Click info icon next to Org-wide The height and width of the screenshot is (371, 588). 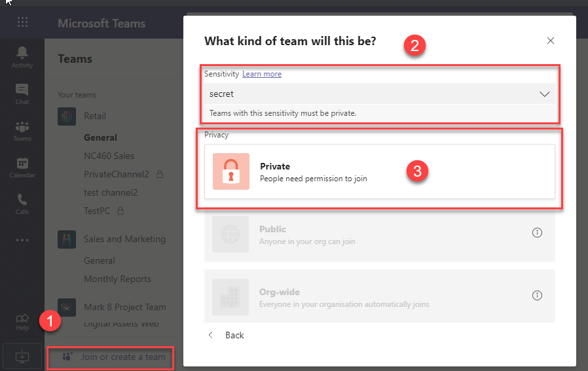(x=538, y=296)
